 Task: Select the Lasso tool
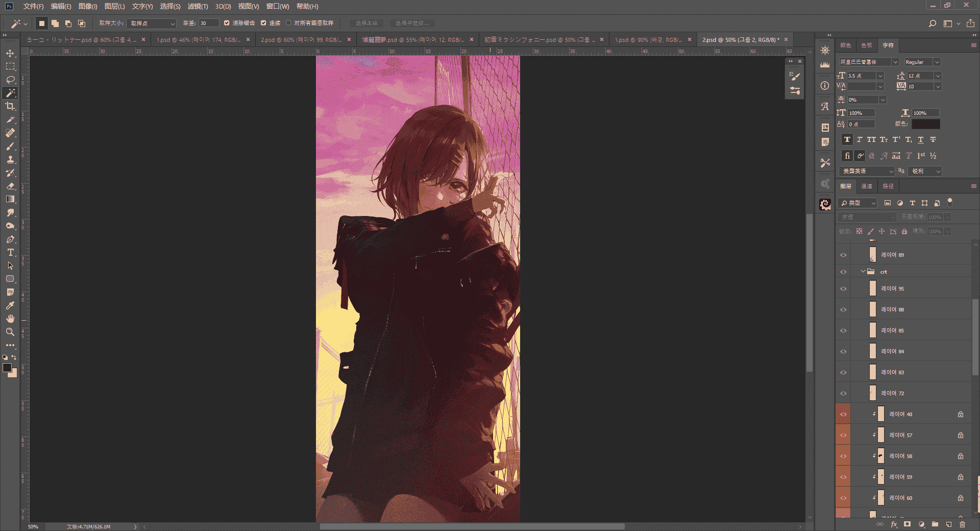point(10,80)
